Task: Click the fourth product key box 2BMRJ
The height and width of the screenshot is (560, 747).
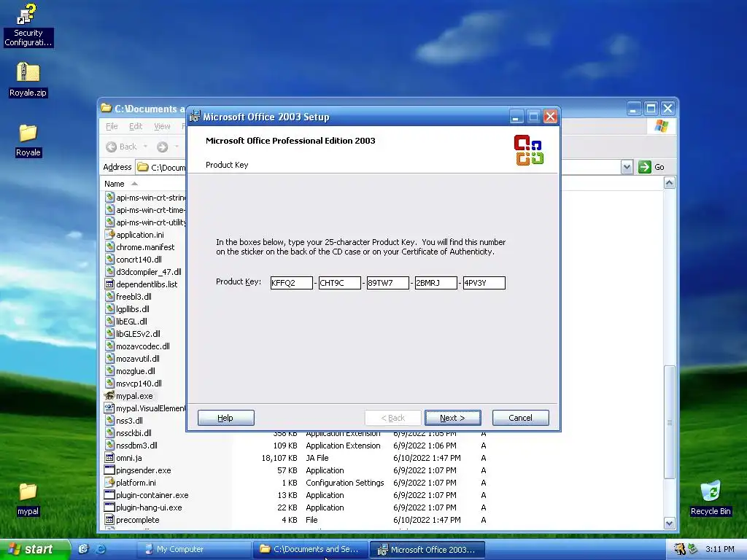Action: [x=436, y=283]
